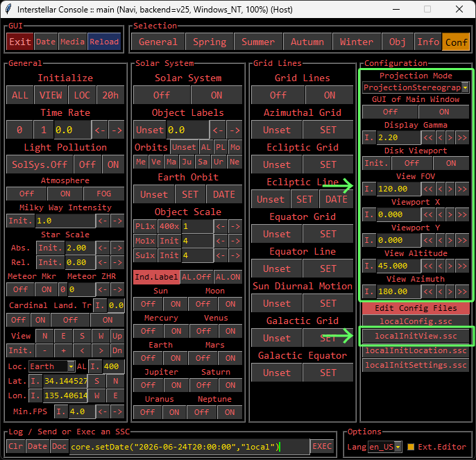Switch to the Autumn selection tab
This screenshot has width=476, height=460.
coord(307,42)
